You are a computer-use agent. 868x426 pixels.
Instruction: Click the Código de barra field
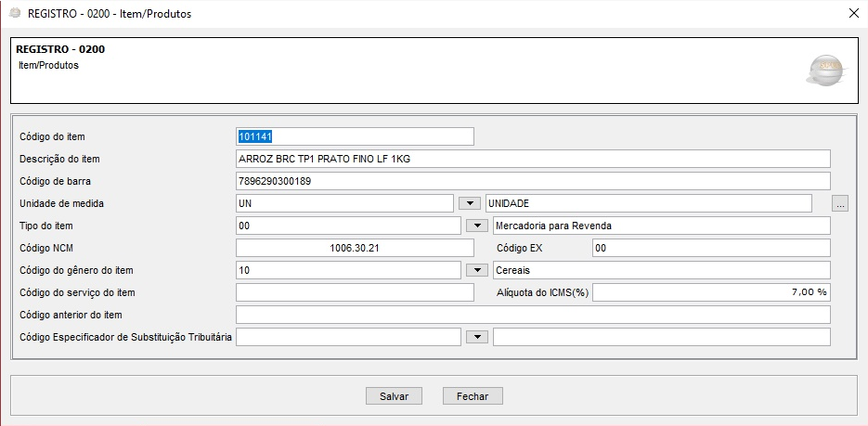point(533,181)
